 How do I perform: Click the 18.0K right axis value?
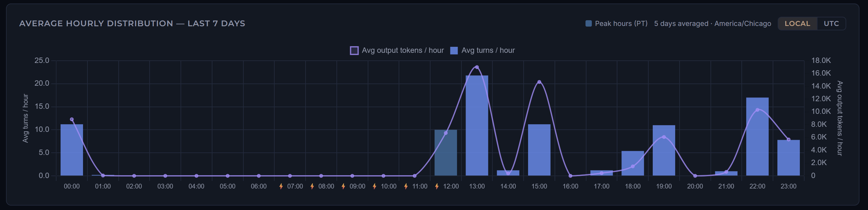(x=821, y=60)
